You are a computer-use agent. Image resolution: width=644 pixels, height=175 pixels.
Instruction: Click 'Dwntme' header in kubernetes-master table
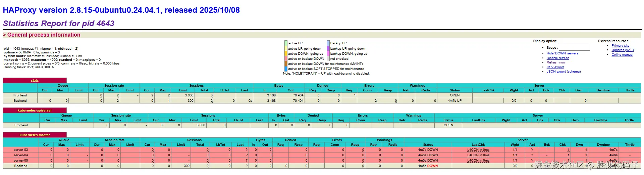603,145
